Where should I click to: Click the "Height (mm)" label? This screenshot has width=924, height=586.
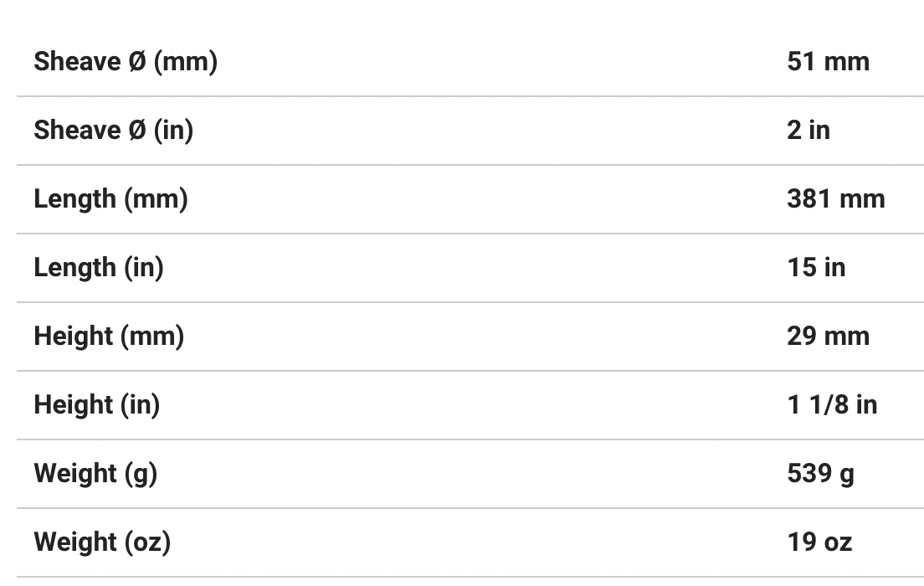coord(109,337)
